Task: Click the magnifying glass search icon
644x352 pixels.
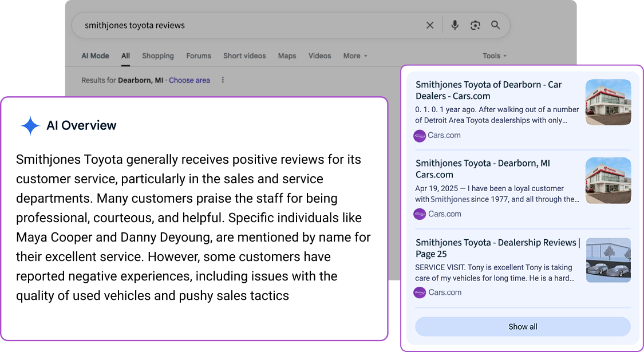Action: point(496,25)
